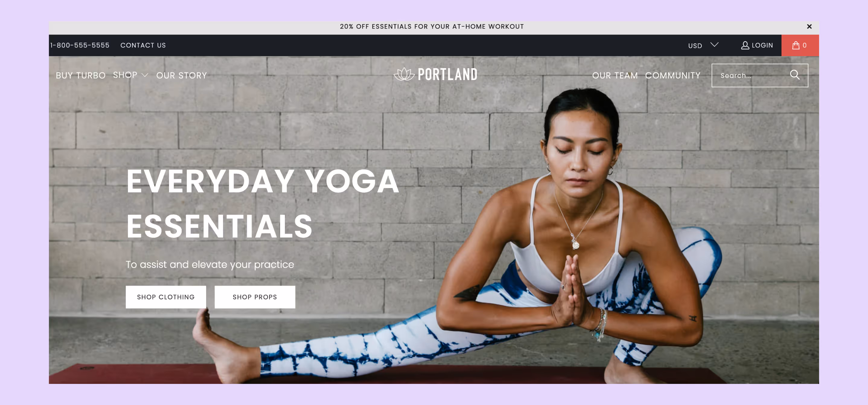This screenshot has width=868, height=405.
Task: Click the Login link
Action: (x=762, y=45)
